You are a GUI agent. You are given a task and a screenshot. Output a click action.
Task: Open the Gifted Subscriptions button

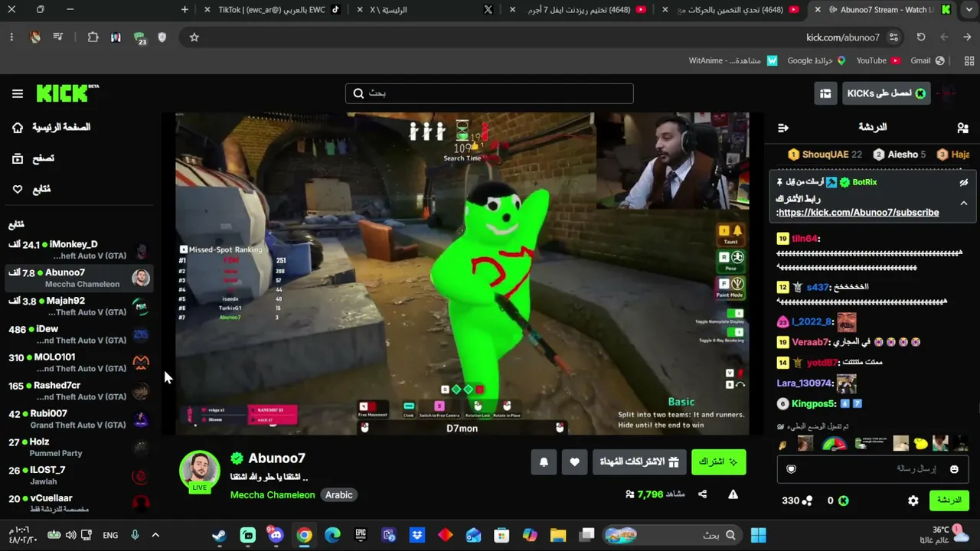[x=639, y=461]
